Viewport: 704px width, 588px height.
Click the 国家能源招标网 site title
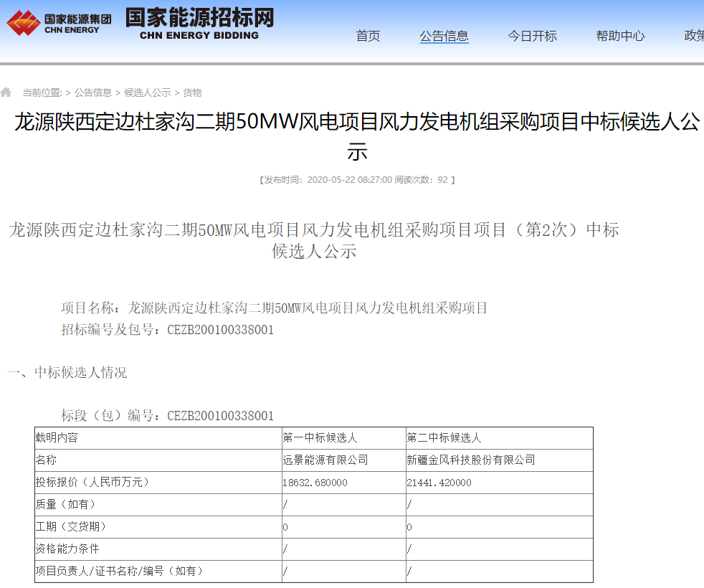coord(199,24)
